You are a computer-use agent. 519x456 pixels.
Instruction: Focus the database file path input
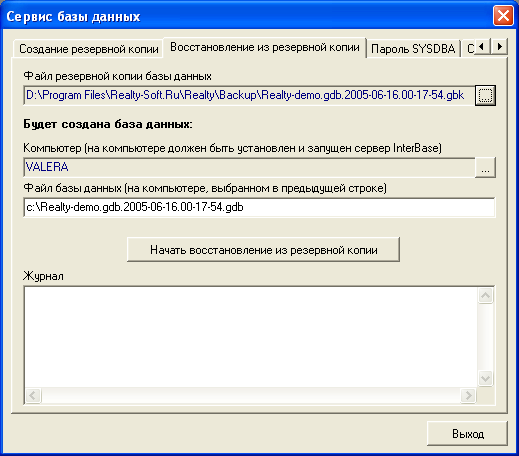259,207
